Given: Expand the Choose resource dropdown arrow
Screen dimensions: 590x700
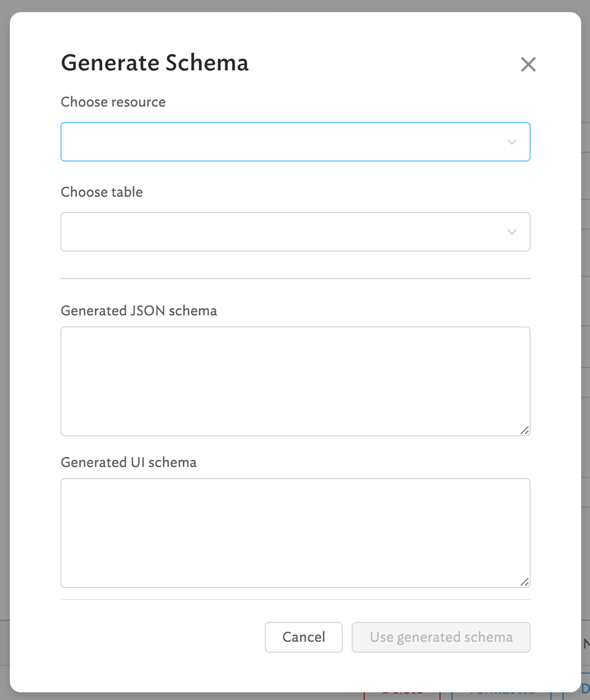Looking at the screenshot, I should (511, 142).
